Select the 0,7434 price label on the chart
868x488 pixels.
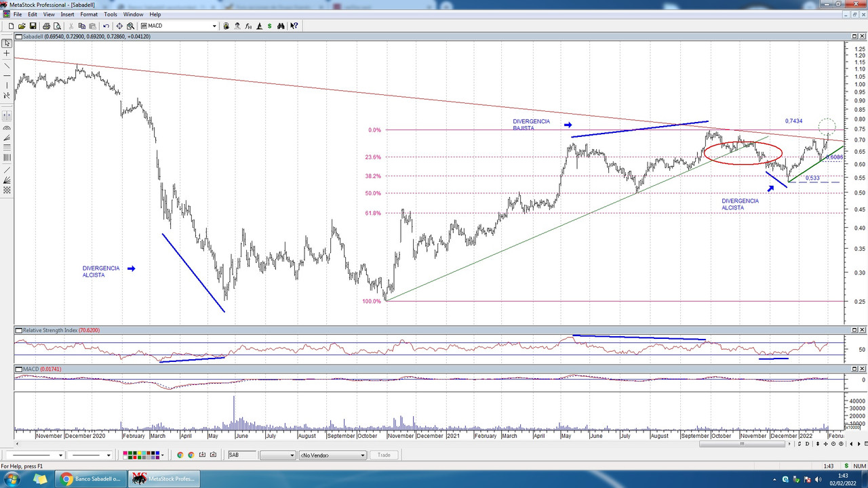coord(794,121)
